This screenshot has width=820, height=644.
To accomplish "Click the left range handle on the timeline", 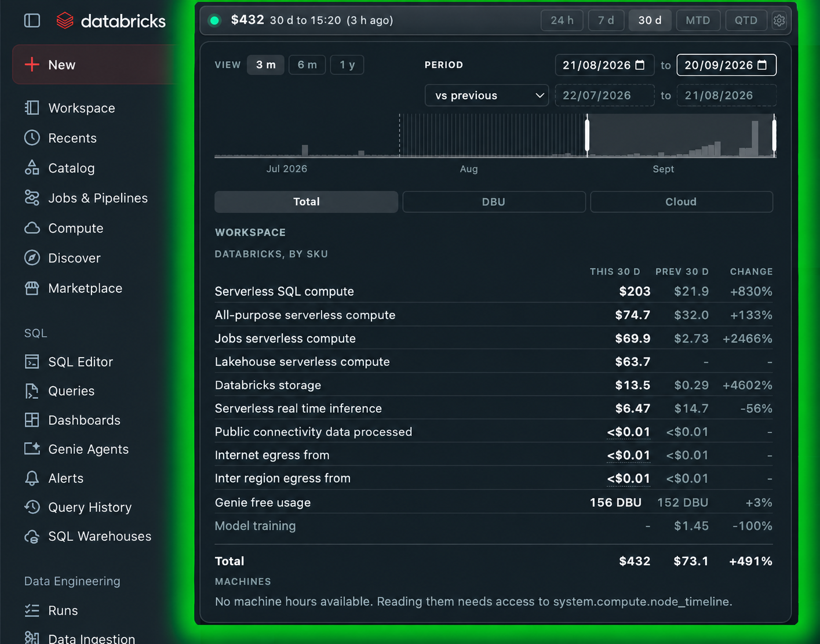I will pos(587,136).
